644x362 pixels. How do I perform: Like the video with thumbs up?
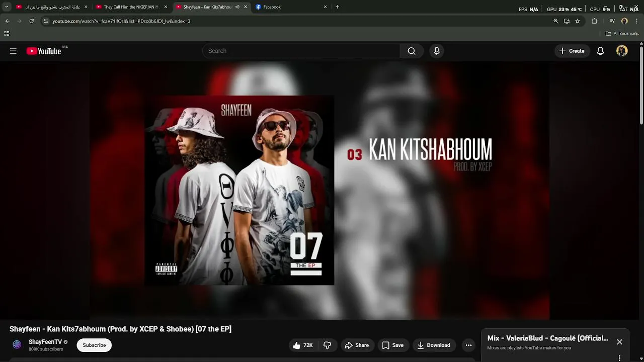(x=302, y=345)
